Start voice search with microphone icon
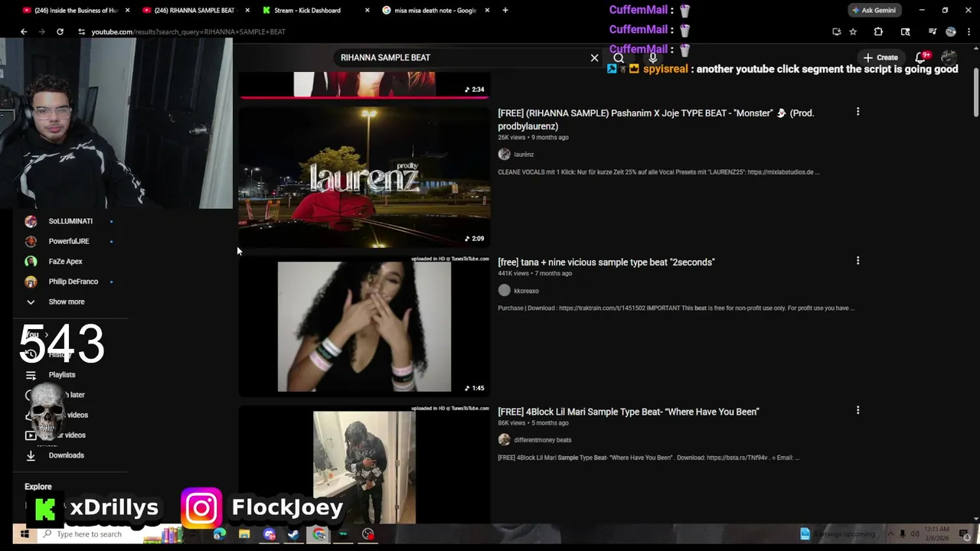The width and height of the screenshot is (980, 551). click(x=653, y=58)
